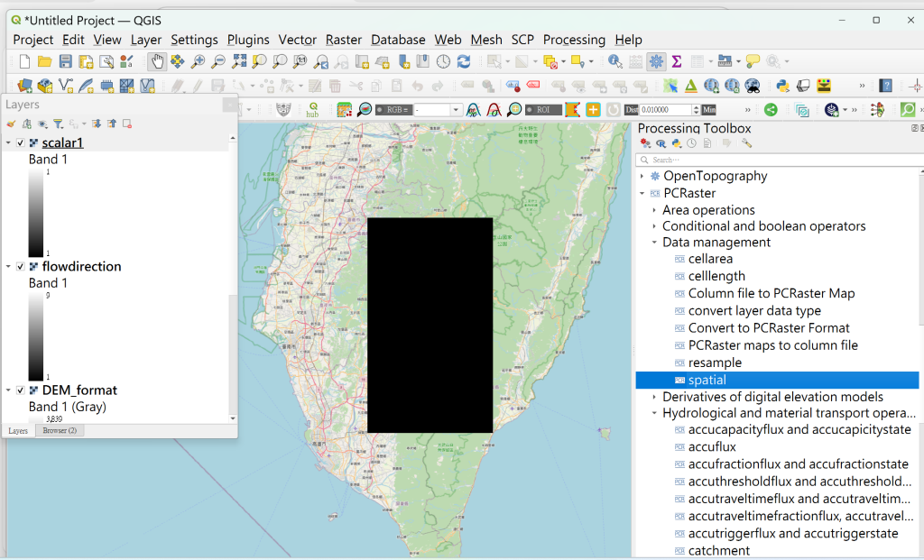Collapse the PCRaster provider group

coord(642,193)
